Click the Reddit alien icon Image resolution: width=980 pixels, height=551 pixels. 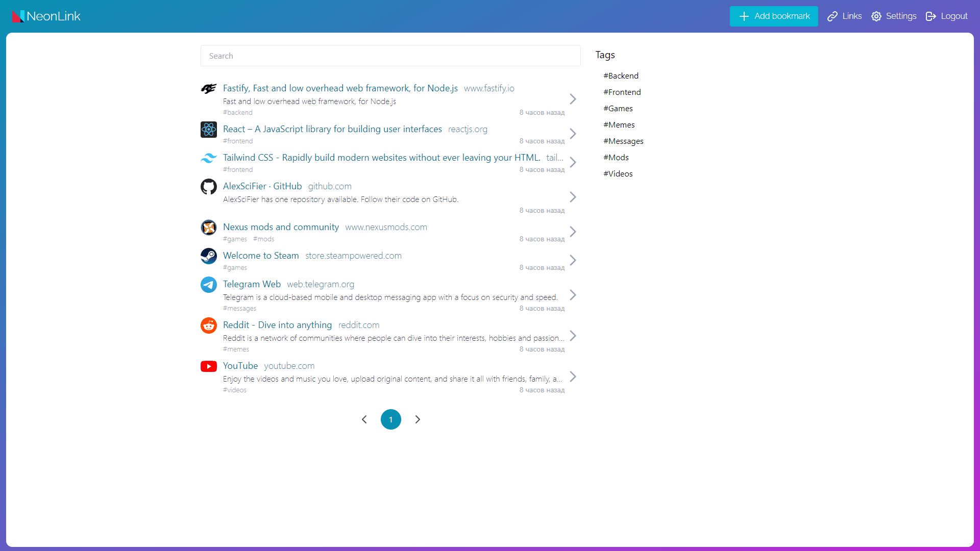pos(208,325)
